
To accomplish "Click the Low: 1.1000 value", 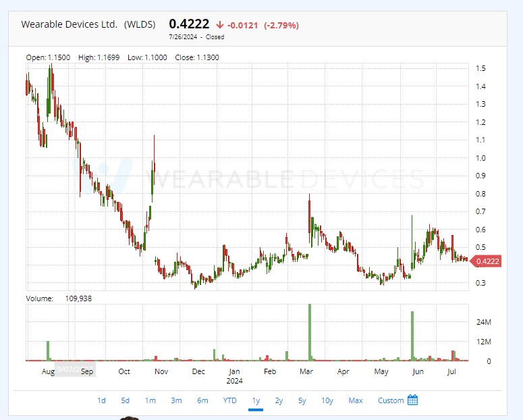I will (x=147, y=57).
